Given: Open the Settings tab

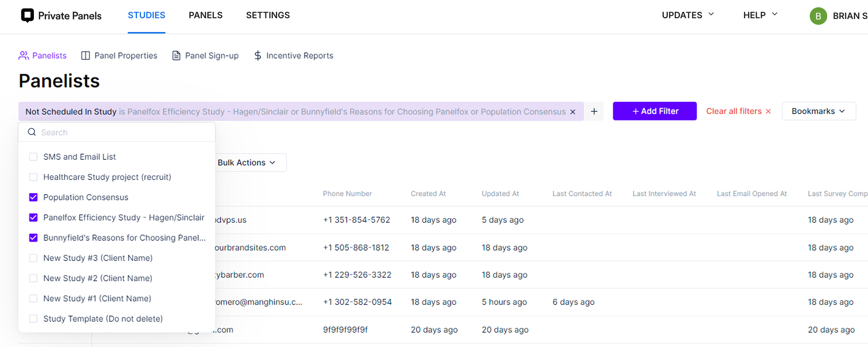Looking at the screenshot, I should click(x=268, y=15).
